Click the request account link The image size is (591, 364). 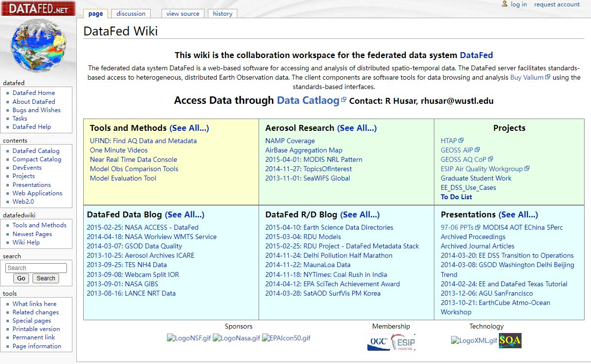(x=557, y=4)
